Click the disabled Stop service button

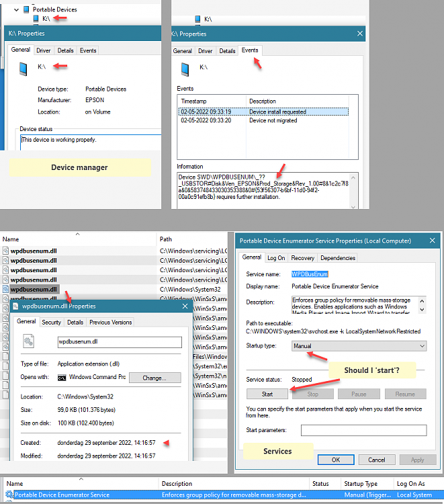coord(313,394)
